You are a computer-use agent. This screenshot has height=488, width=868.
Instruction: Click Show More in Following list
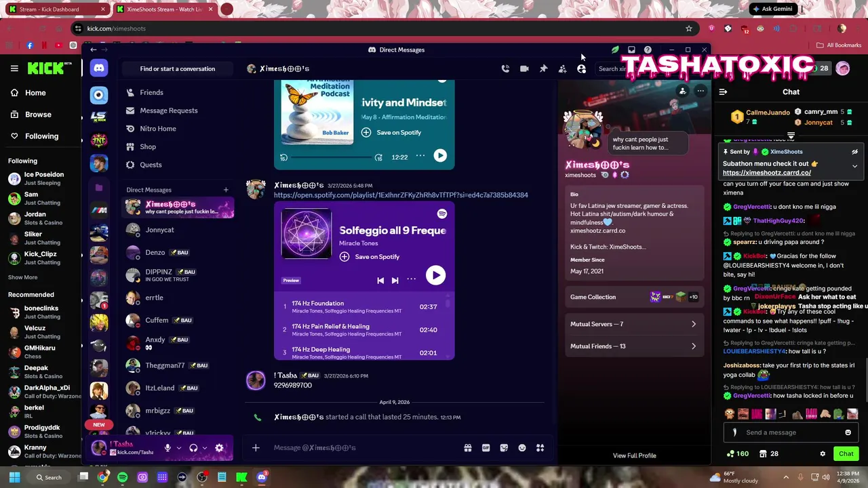[x=22, y=277]
